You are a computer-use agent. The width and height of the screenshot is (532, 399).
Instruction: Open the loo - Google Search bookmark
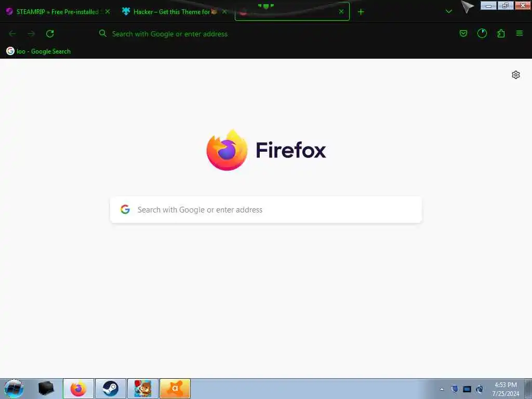click(38, 51)
